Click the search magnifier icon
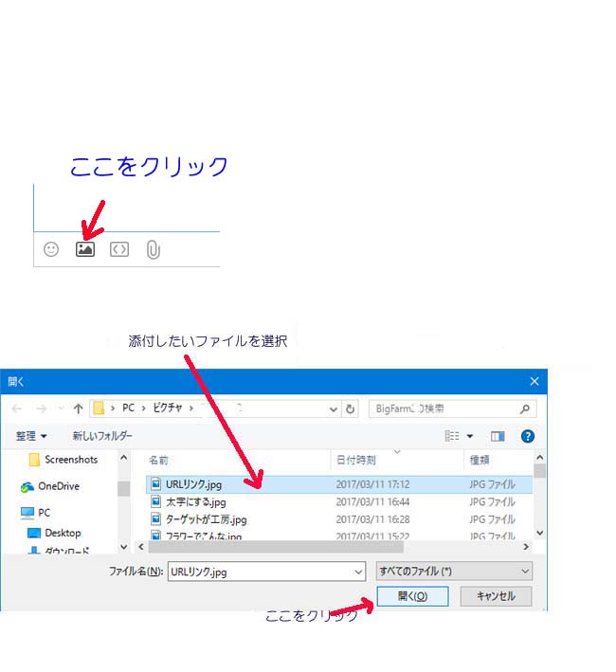 point(525,409)
